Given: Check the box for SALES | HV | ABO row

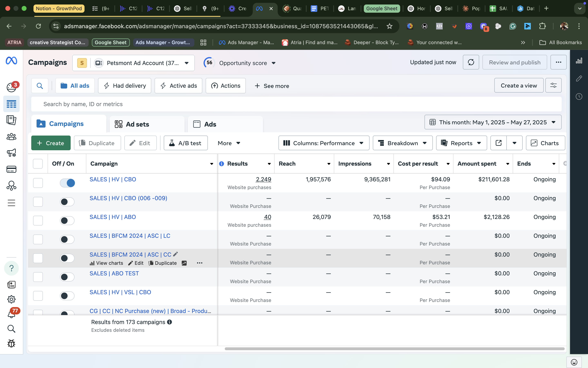Looking at the screenshot, I should 38,221.
